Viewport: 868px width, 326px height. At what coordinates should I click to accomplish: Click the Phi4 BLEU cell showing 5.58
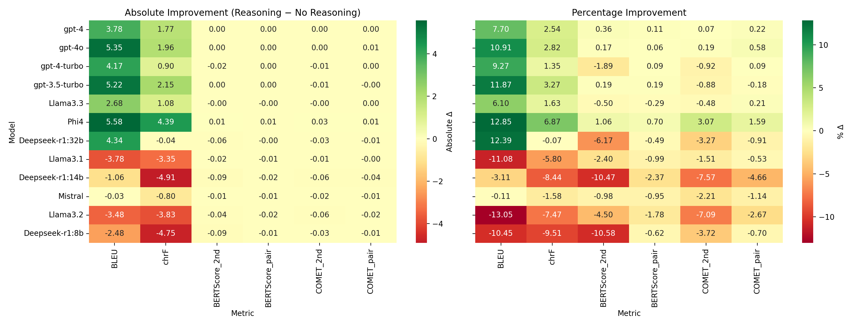pos(114,122)
